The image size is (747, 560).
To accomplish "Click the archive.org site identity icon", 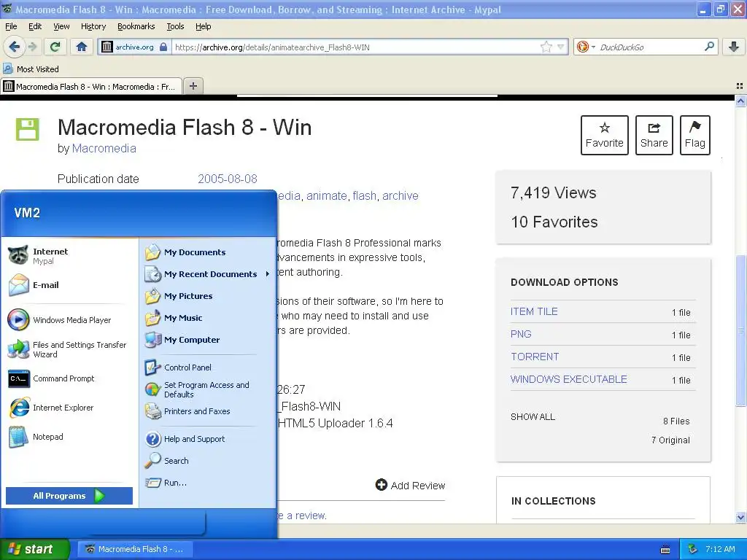I will click(107, 47).
